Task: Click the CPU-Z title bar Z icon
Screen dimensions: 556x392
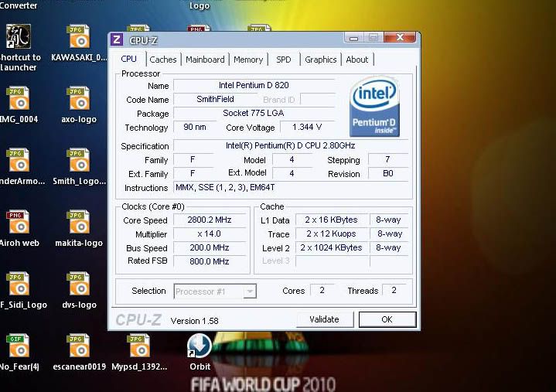Action: pyautogui.click(x=117, y=39)
